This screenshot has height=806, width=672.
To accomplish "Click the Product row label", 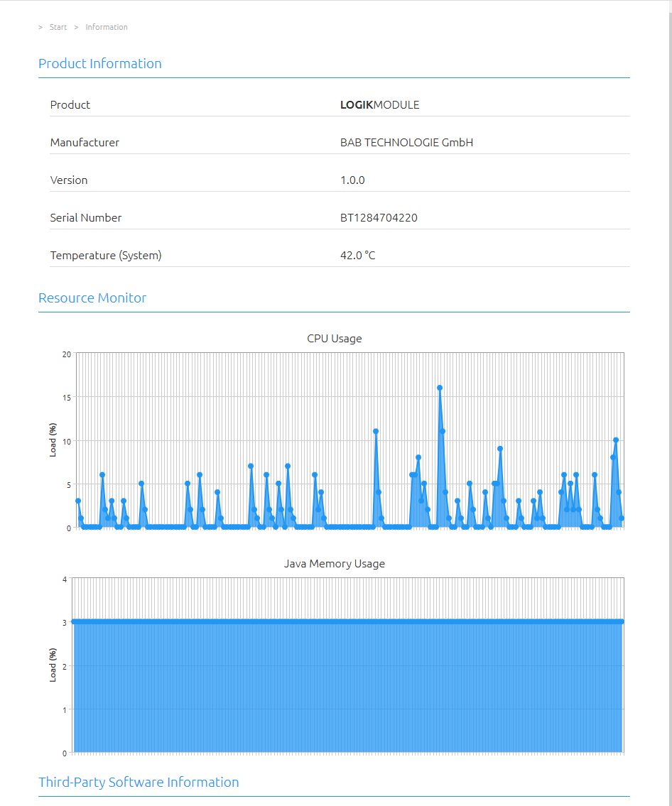I will (70, 105).
